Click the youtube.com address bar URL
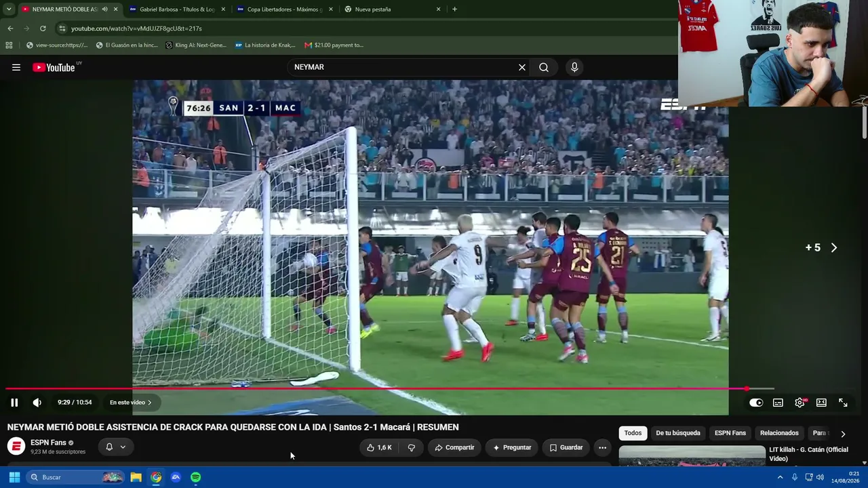Image resolution: width=868 pixels, height=488 pixels. click(136, 28)
